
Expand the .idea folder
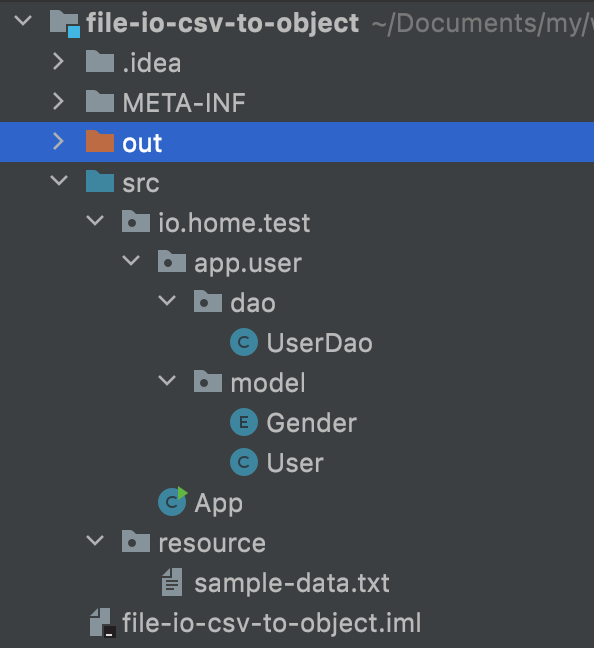pos(59,62)
